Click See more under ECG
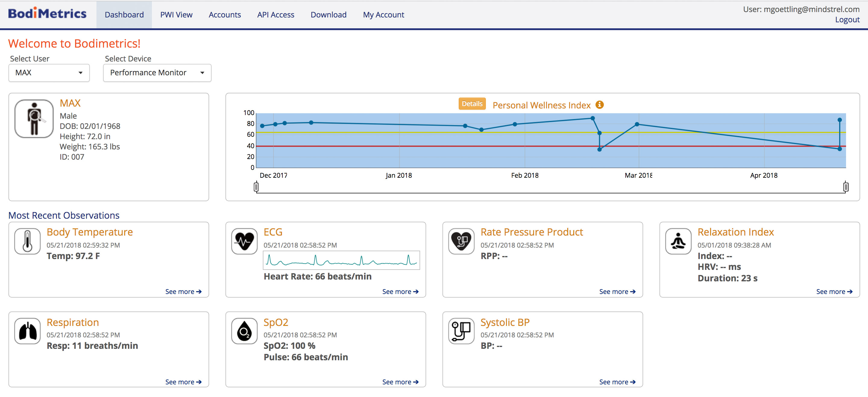Screen dimensions: 868x397 (400, 292)
